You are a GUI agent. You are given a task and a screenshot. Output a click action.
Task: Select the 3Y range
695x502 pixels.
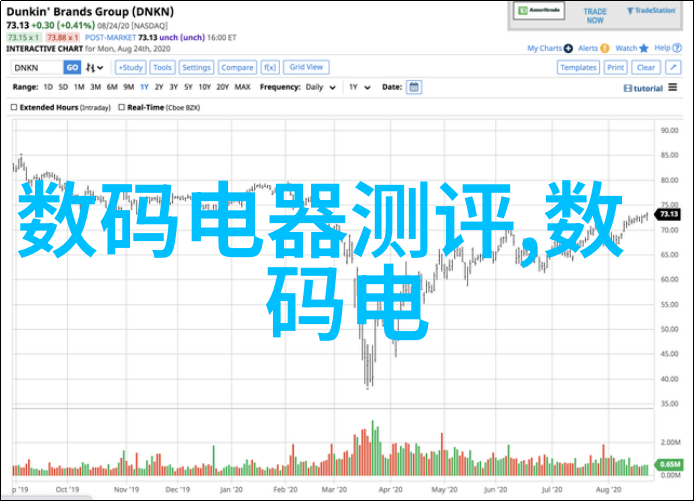[174, 87]
